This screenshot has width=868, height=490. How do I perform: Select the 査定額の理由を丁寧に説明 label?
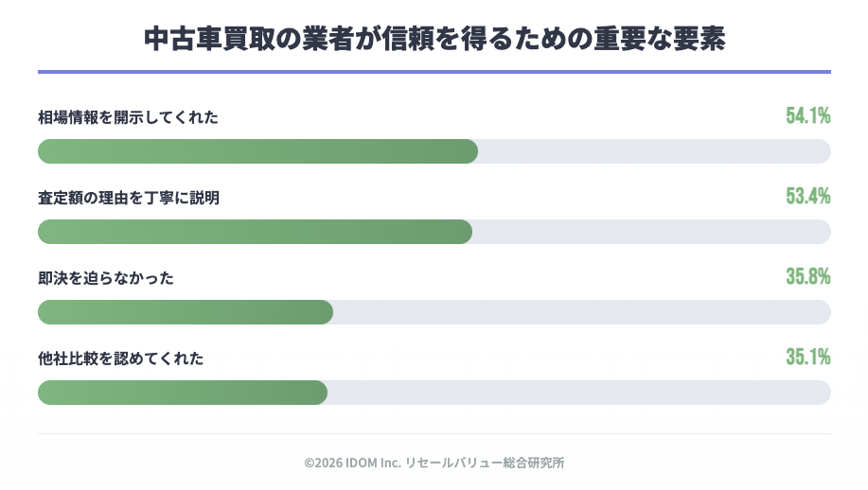click(129, 198)
